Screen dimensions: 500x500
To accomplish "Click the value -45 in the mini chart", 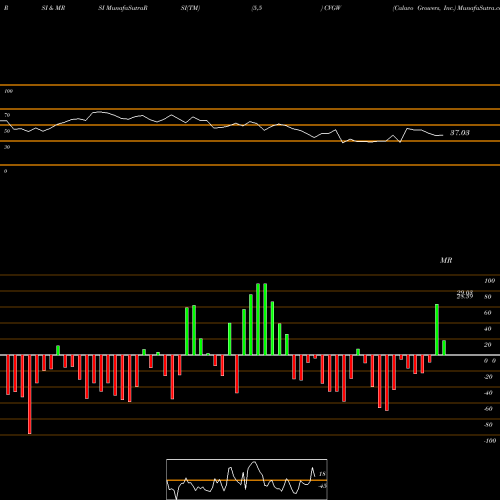I will [322, 486].
